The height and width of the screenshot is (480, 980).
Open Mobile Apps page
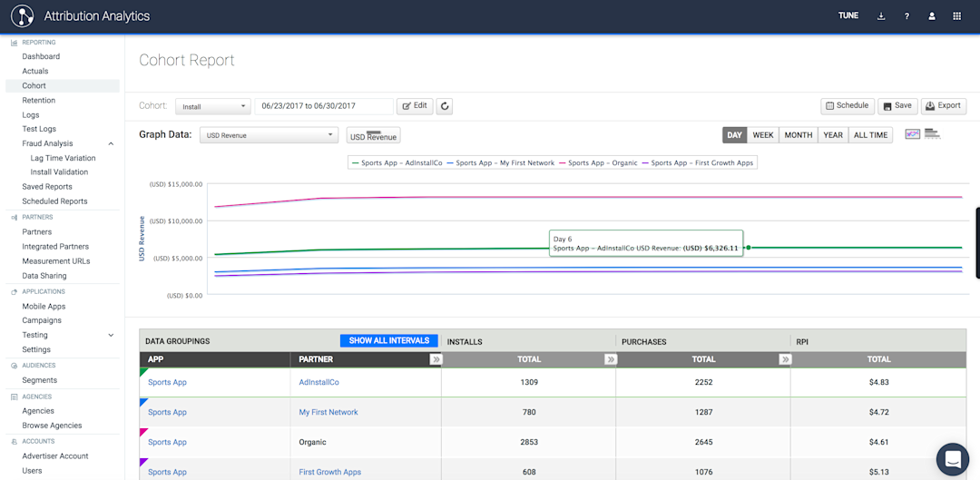click(44, 307)
